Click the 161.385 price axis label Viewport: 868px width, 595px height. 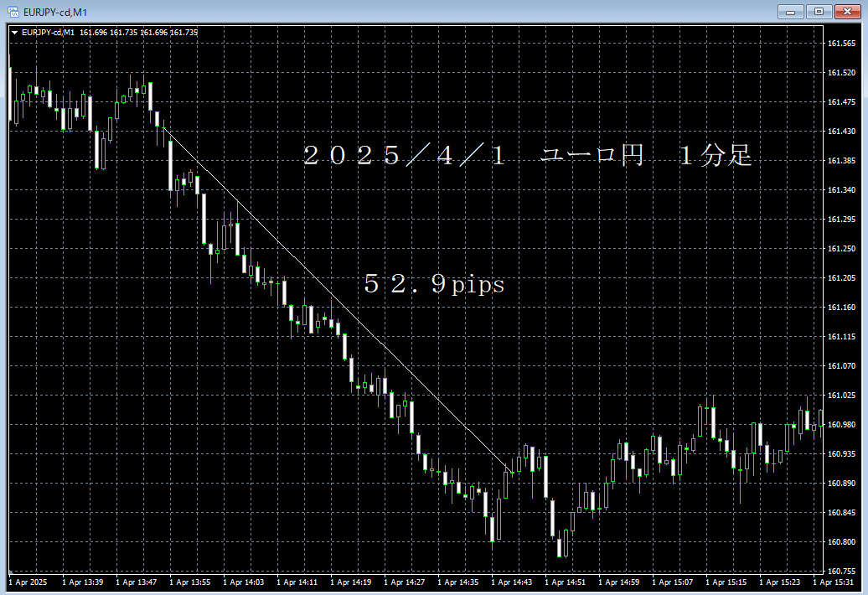[841, 161]
